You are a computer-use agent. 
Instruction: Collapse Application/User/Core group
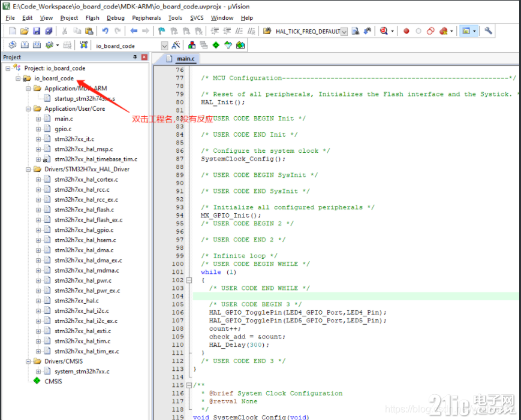(28, 109)
